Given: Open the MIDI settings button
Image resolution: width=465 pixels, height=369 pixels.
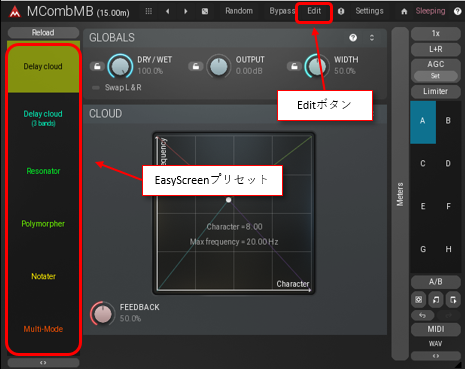Looking at the screenshot, I should point(435,329).
